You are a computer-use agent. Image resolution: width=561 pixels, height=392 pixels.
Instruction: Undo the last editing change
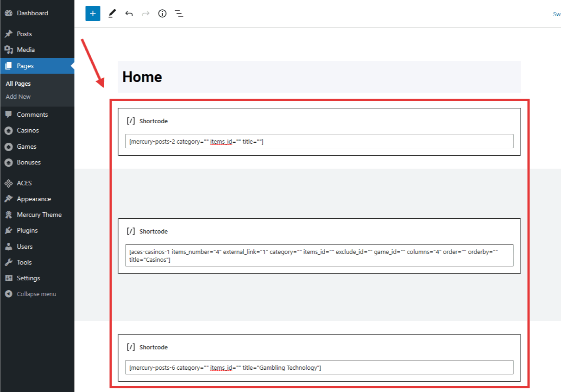click(x=129, y=13)
